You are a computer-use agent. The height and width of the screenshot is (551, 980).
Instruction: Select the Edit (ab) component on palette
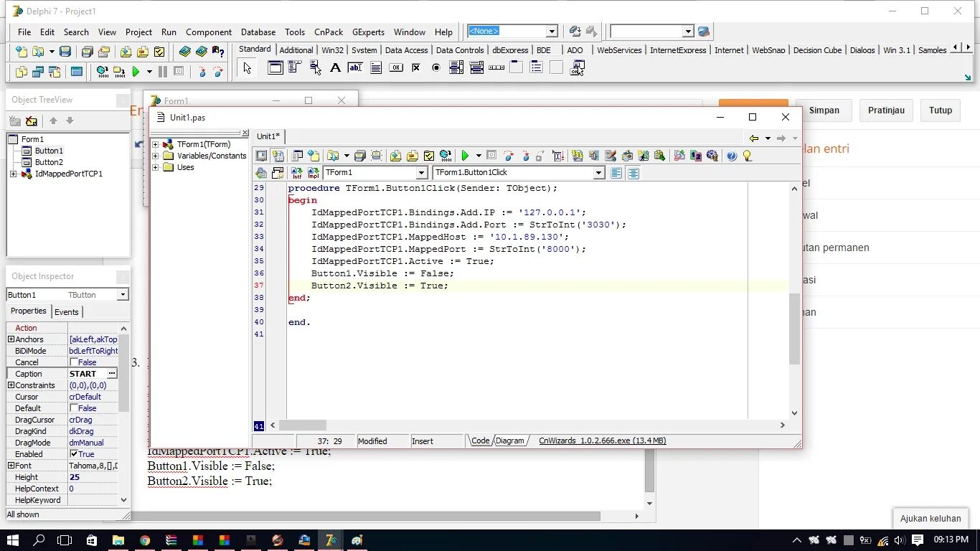pos(355,68)
